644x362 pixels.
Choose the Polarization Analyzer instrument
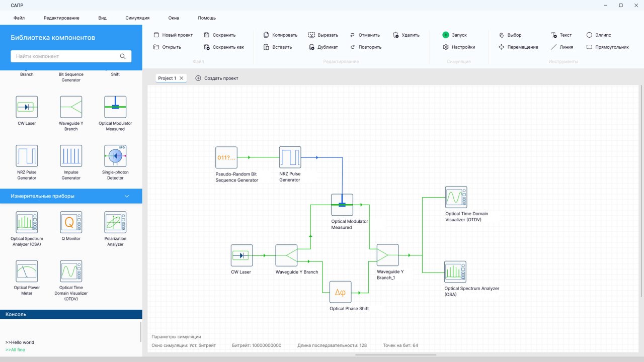(115, 222)
